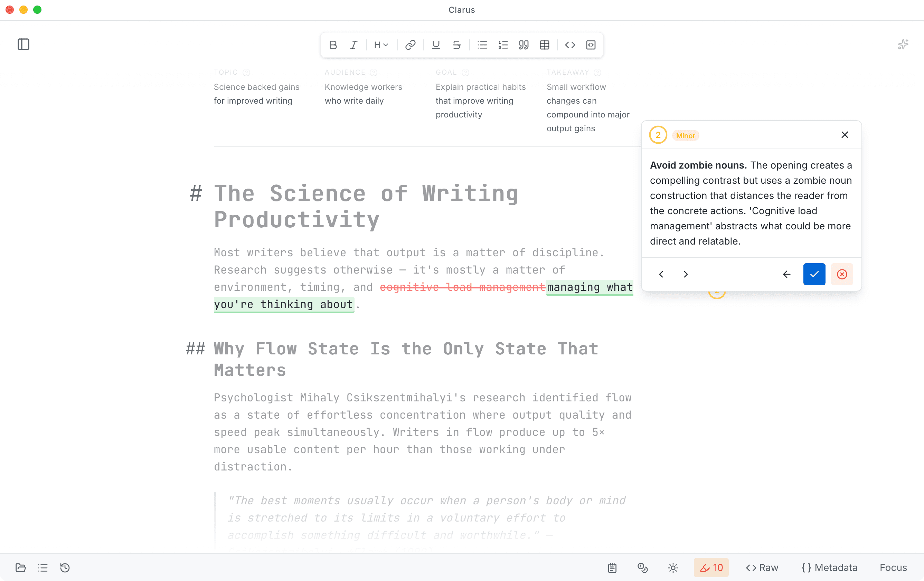Toggle the Metadata panel

click(830, 568)
